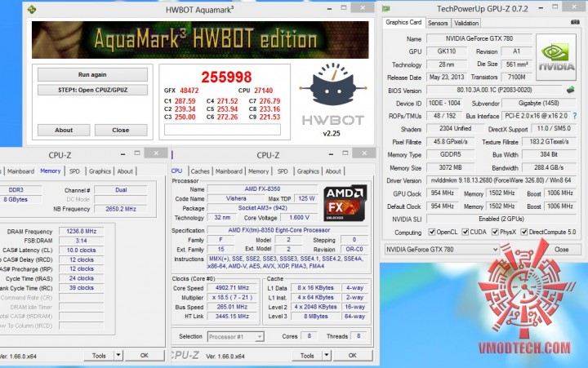
Task: Click STEP1: Open CPUZ/GPUZ button
Action: pyautogui.click(x=92, y=90)
